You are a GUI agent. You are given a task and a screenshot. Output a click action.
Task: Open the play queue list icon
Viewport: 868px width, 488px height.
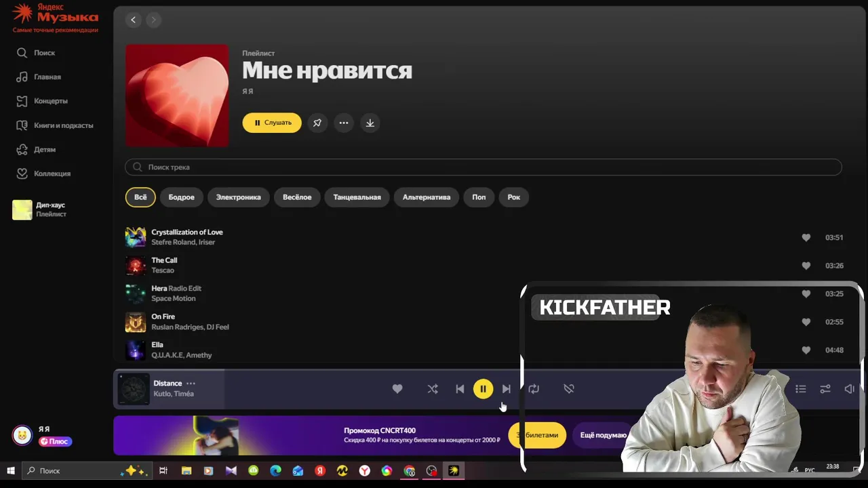click(x=801, y=389)
